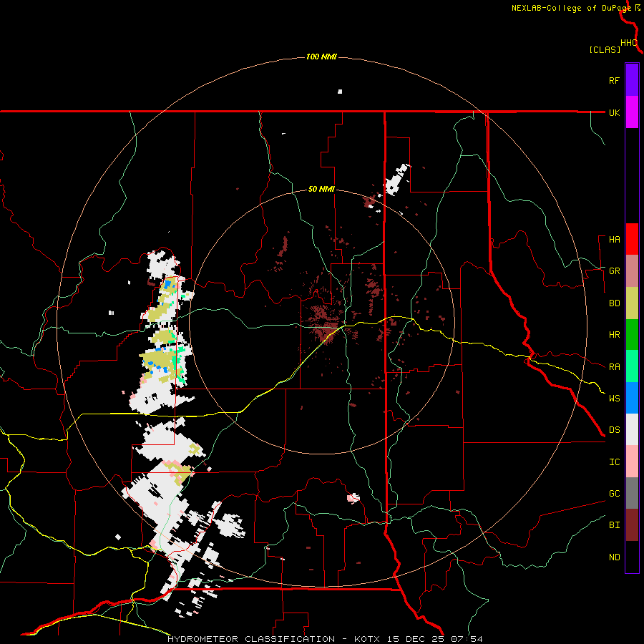Click the [CLAS] legend header
Screen dimensions: 644x644
(605, 49)
